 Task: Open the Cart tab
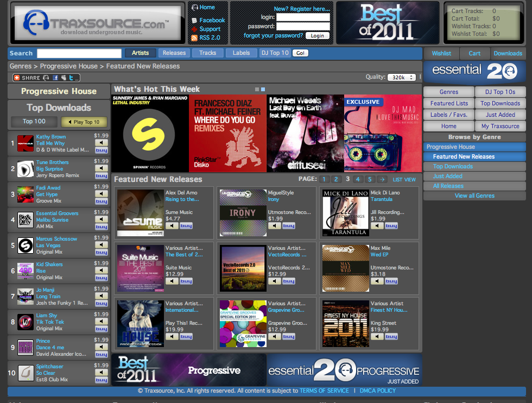(x=474, y=53)
